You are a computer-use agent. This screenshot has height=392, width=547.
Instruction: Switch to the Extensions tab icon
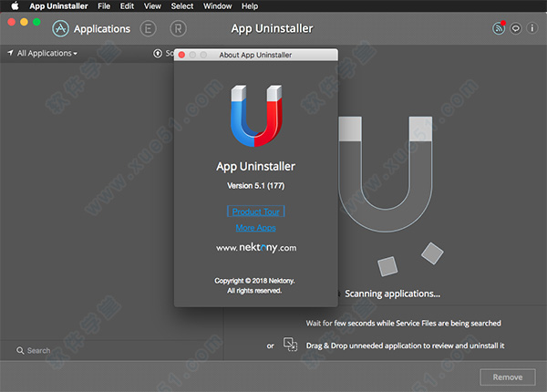tap(148, 28)
